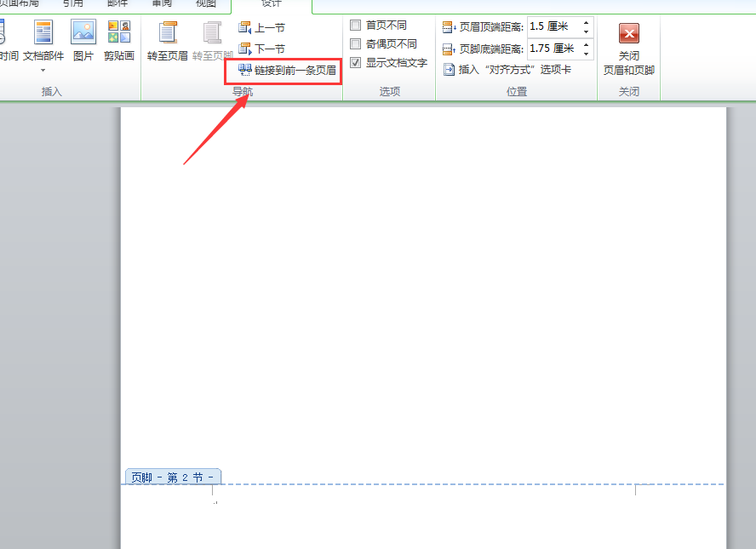Open the 邮件 ribbon tab
756x549 pixels.
(x=117, y=4)
